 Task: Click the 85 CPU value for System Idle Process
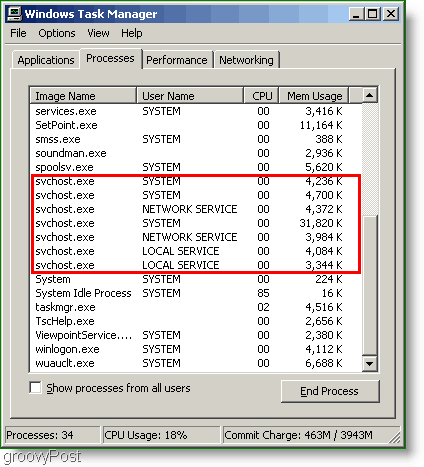coord(263,293)
